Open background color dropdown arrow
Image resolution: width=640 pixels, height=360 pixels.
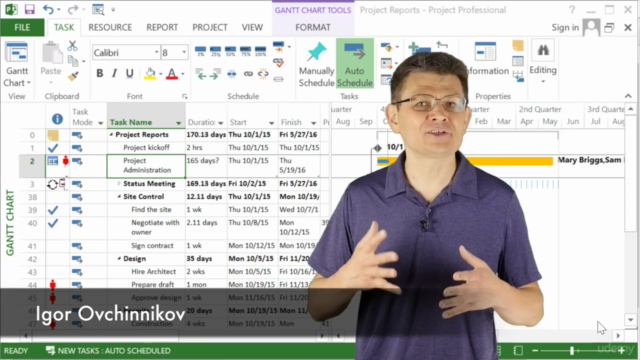(x=160, y=74)
